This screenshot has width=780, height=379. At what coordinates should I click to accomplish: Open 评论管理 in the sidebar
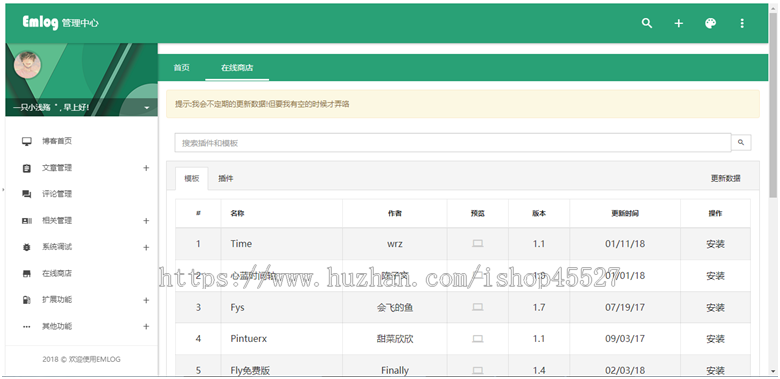pos(57,194)
